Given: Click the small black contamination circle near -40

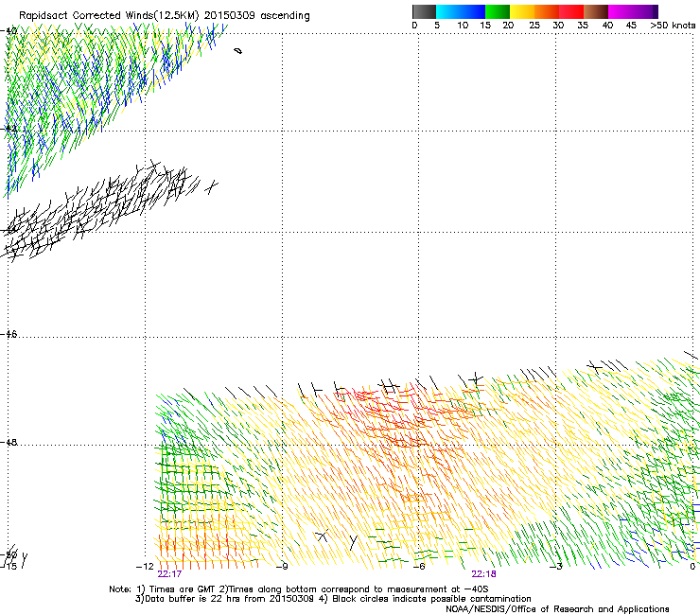Looking at the screenshot, I should pos(238,51).
